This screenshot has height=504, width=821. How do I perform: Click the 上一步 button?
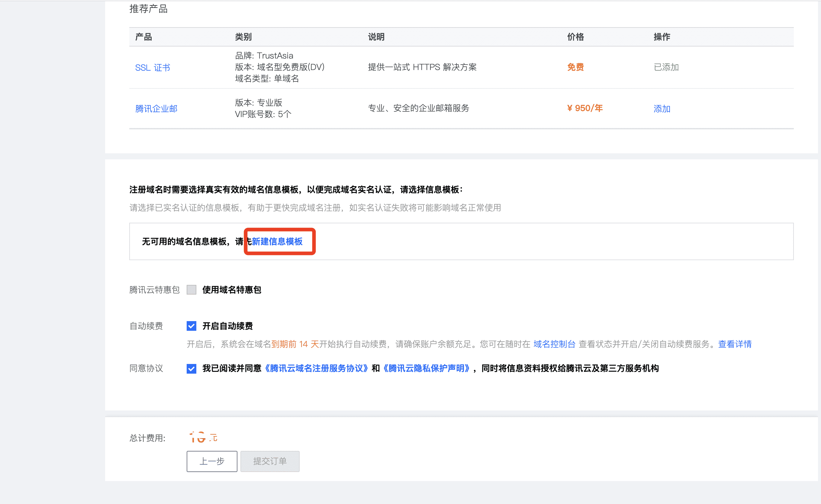coord(211,462)
